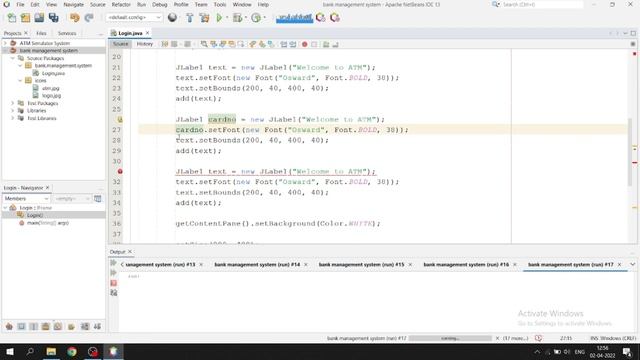Toggle Sort by Source in Navigator
640x360 pixels.
pyautogui.click(x=97, y=327)
